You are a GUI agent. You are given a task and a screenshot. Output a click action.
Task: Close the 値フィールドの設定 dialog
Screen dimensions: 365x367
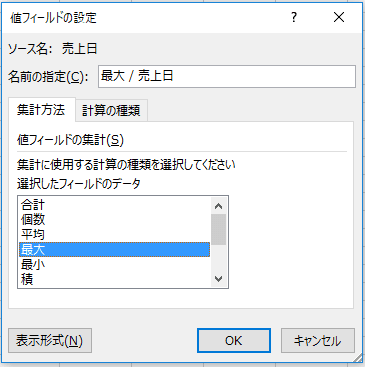pyautogui.click(x=339, y=17)
